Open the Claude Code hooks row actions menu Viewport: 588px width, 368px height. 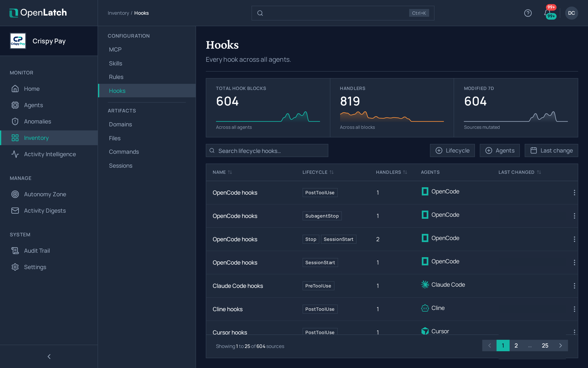pyautogui.click(x=574, y=286)
